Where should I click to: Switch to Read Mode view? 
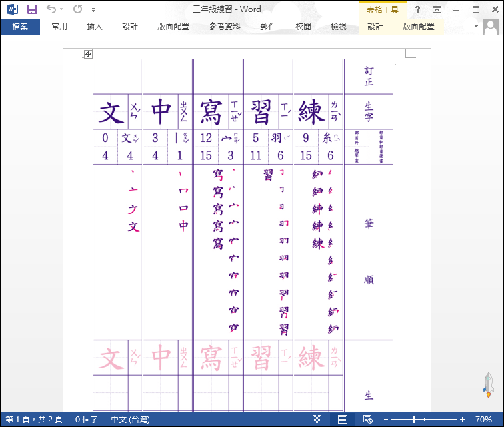317,419
